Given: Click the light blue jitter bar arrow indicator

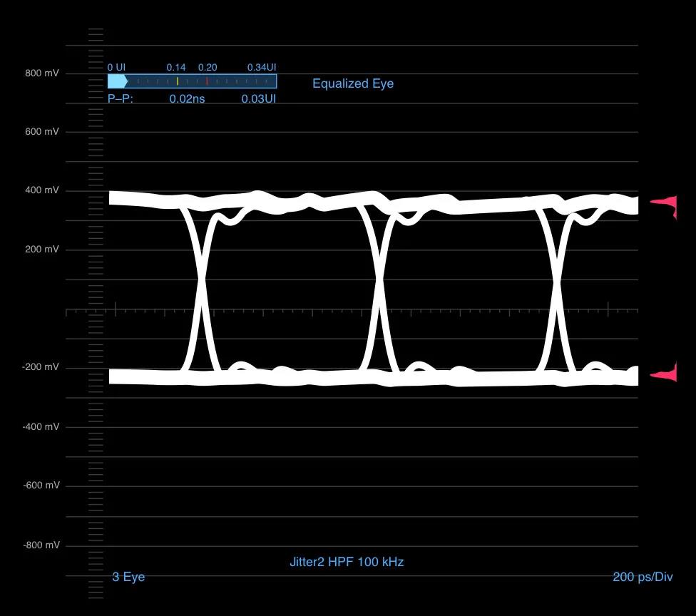Looking at the screenshot, I should (118, 82).
